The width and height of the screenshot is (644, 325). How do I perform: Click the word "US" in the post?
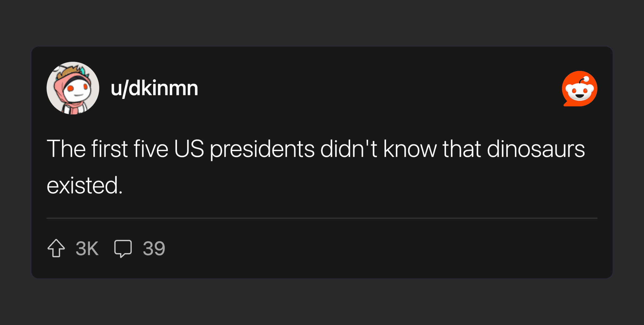pos(189,149)
